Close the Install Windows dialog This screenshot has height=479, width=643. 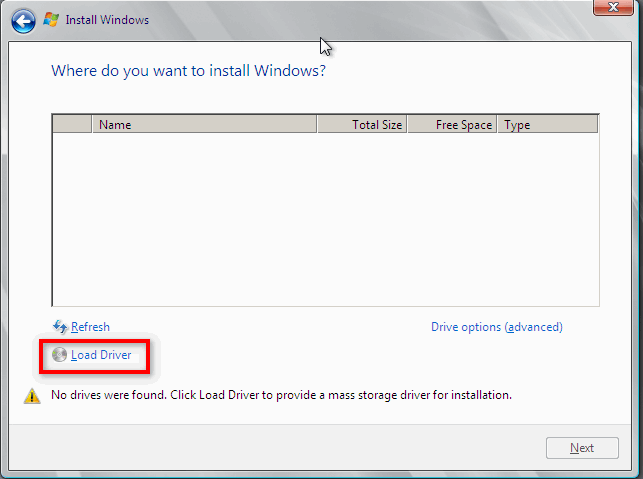(x=613, y=7)
